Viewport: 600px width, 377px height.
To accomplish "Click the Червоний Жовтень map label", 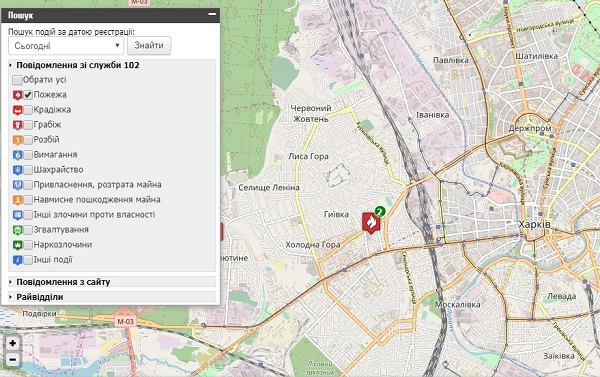I will tap(311, 113).
